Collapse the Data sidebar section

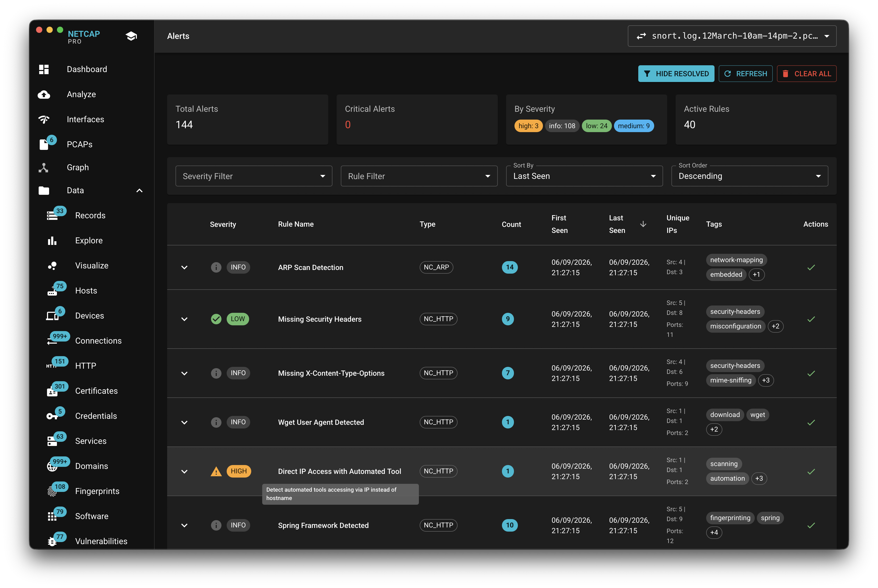pyautogui.click(x=139, y=191)
